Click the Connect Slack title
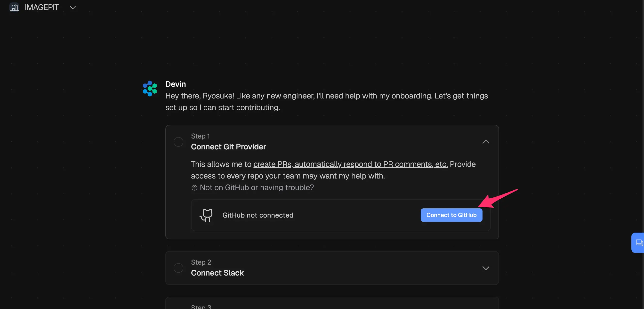This screenshot has width=644, height=309. (x=217, y=273)
